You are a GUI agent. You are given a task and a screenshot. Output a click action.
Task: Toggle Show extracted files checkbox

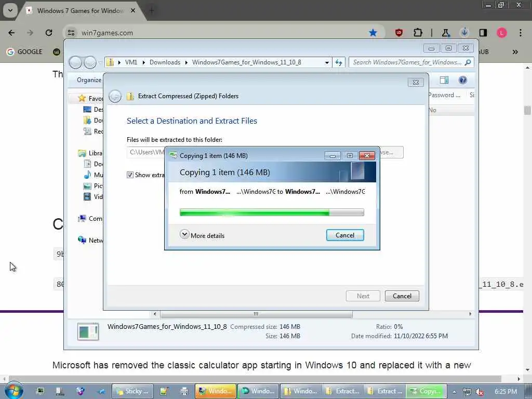coord(130,175)
